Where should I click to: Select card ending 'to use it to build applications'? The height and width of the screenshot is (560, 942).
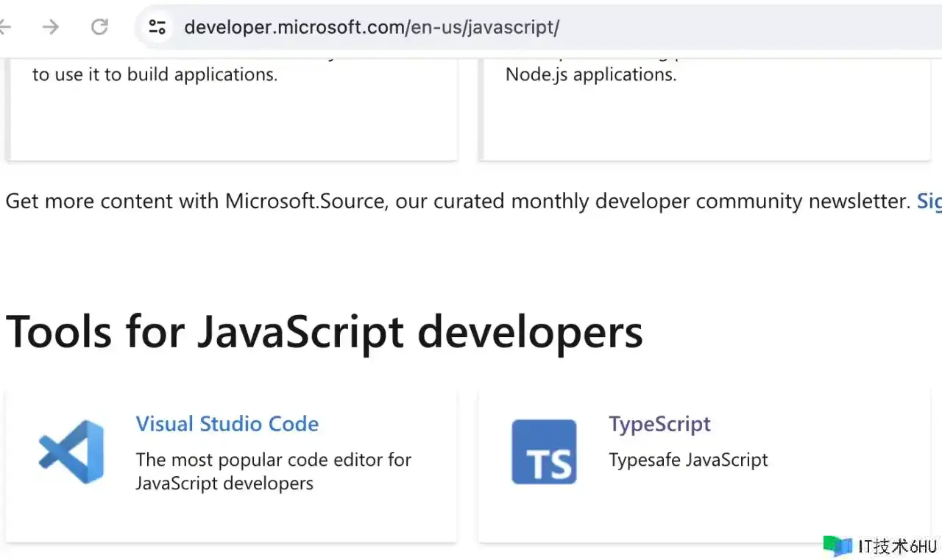click(x=231, y=110)
